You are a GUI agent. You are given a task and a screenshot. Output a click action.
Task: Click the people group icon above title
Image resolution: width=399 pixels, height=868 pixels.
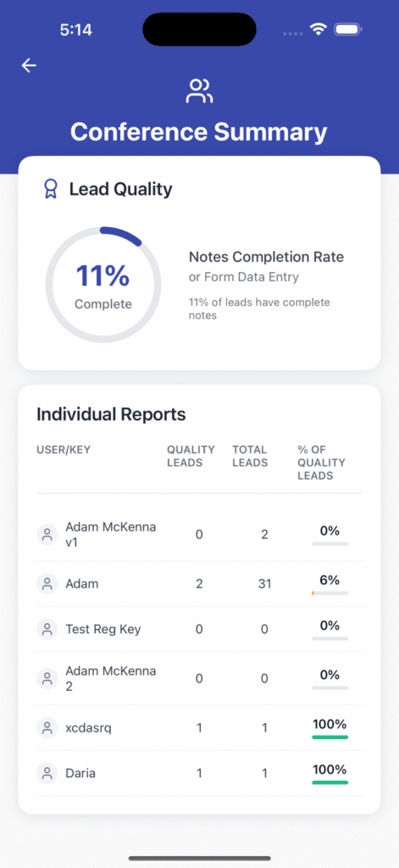click(199, 91)
